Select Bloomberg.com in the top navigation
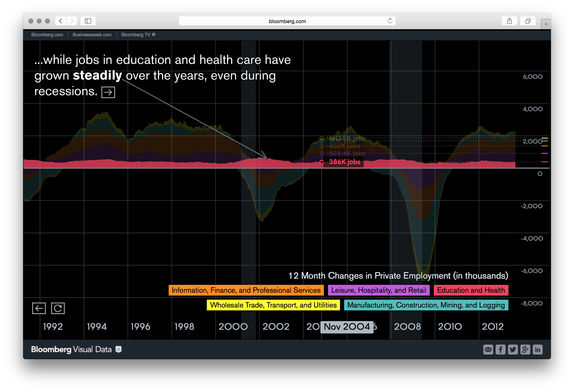 47,35
